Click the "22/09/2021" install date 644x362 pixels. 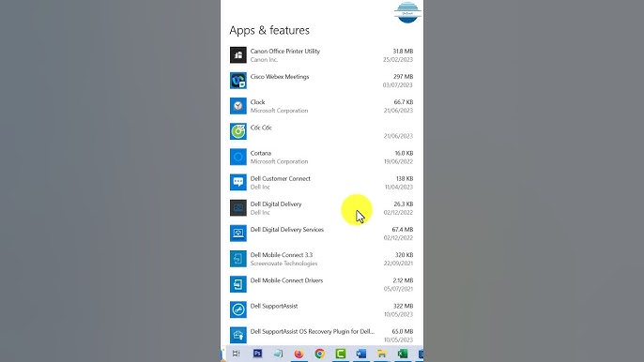(398, 264)
